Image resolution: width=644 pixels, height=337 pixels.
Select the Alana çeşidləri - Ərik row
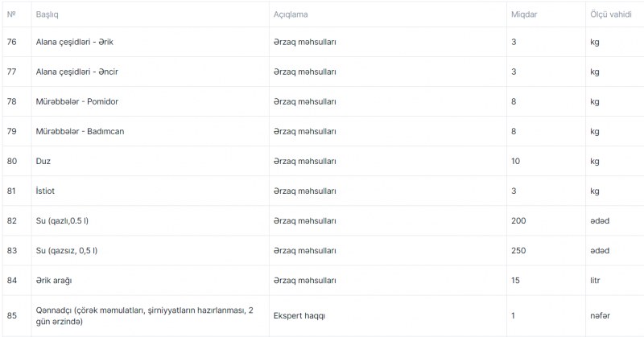coord(324,42)
